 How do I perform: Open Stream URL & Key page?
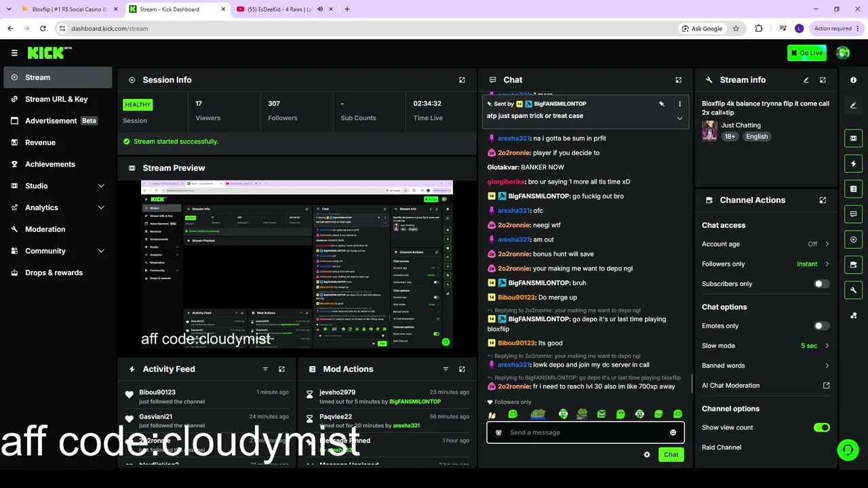pyautogui.click(x=58, y=99)
